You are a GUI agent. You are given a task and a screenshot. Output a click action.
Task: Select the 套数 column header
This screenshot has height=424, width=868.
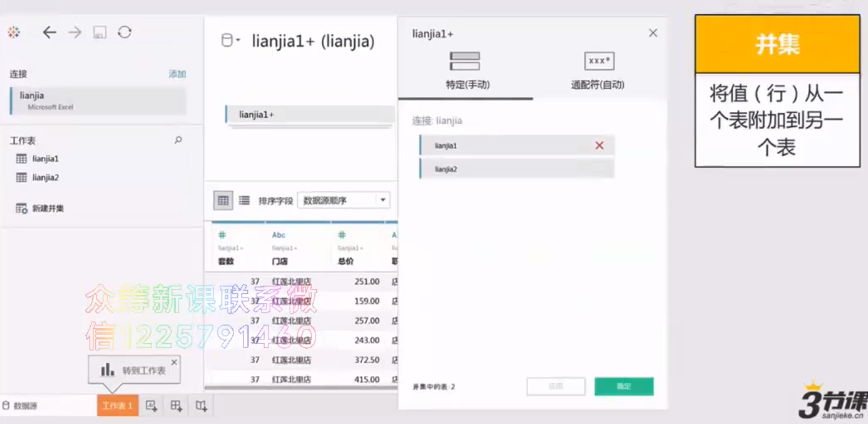coord(226,261)
